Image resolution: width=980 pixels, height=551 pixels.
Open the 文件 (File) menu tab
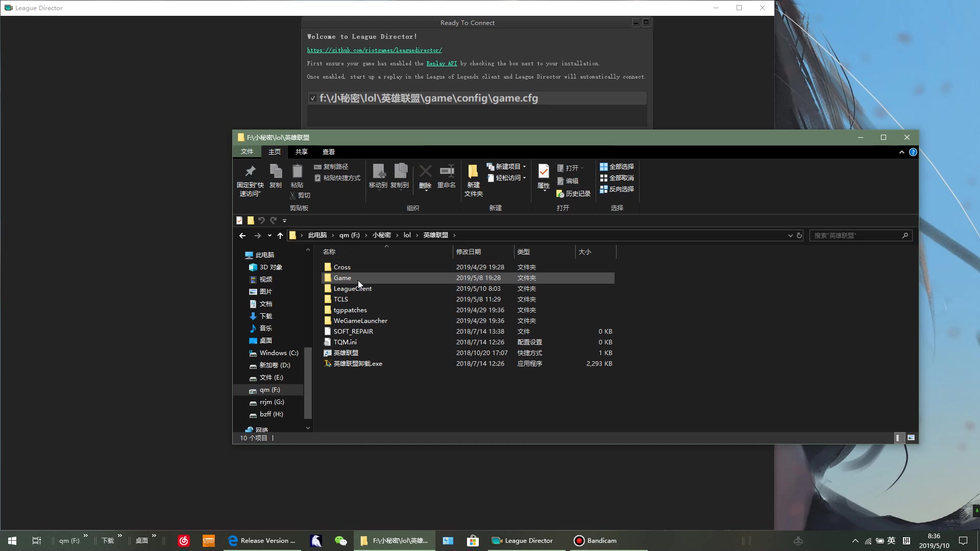point(247,152)
